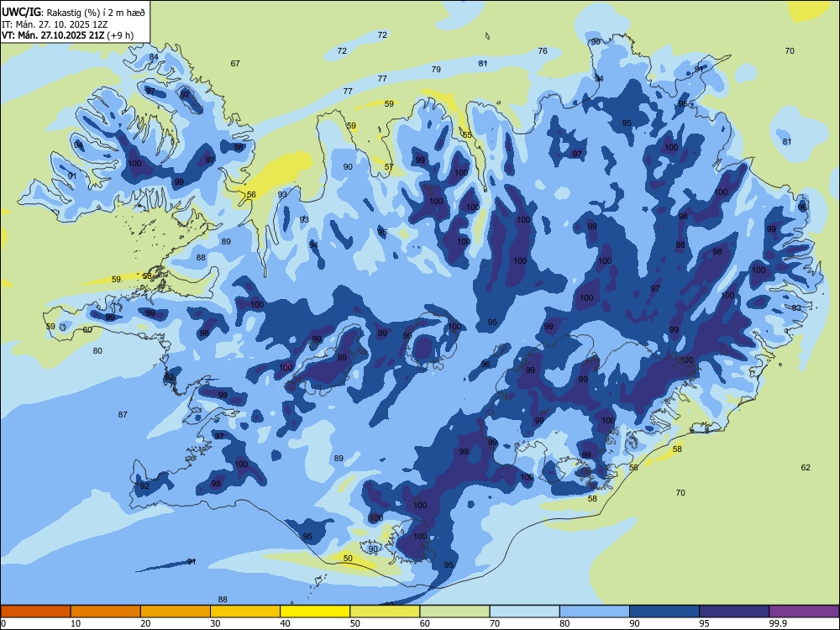Viewport: 840px width, 630px height.
Task: Click the 79 humidity value on the map
Action: pos(436,69)
